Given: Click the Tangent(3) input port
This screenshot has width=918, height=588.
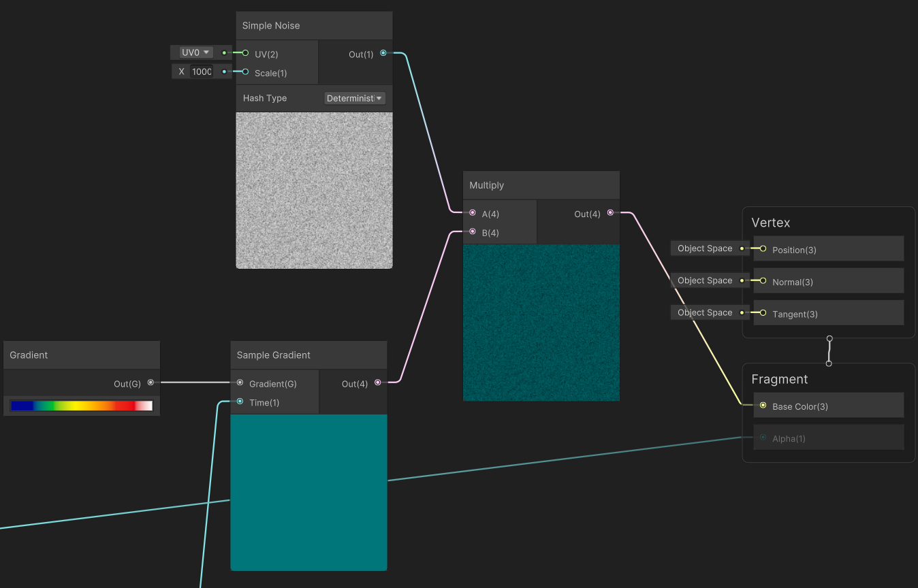Looking at the screenshot, I should point(763,313).
